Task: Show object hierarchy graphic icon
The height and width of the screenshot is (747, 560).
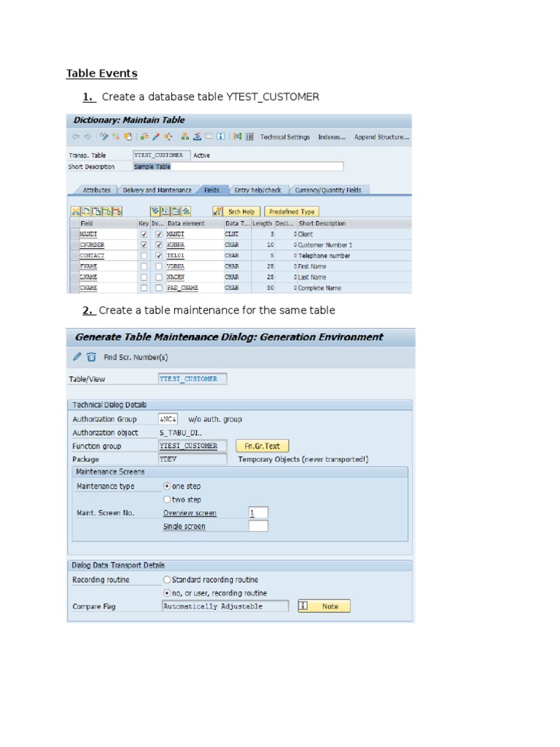Action: 185,136
